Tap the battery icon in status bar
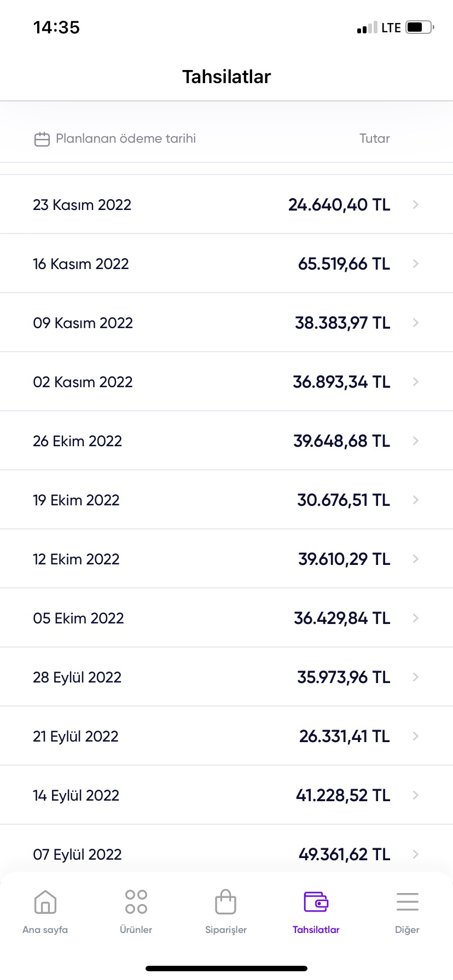The image size is (453, 980). tap(420, 27)
